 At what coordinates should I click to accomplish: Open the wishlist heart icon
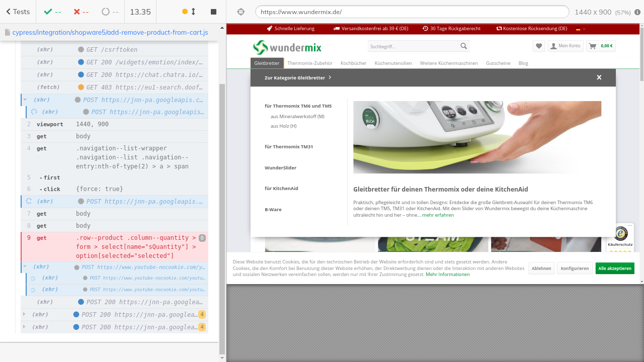pyautogui.click(x=539, y=46)
